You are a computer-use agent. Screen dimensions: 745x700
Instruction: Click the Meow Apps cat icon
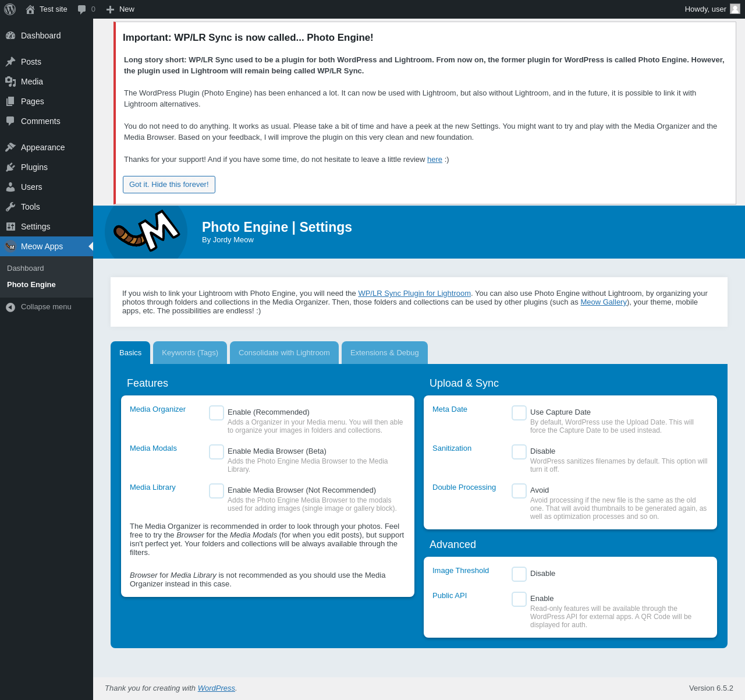point(10,246)
